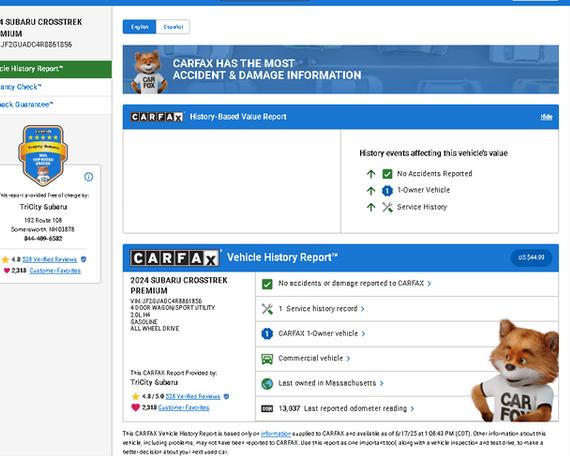Screen dimensions: 570x456
Task: Click the service tools icon in history report
Action: [267, 309]
